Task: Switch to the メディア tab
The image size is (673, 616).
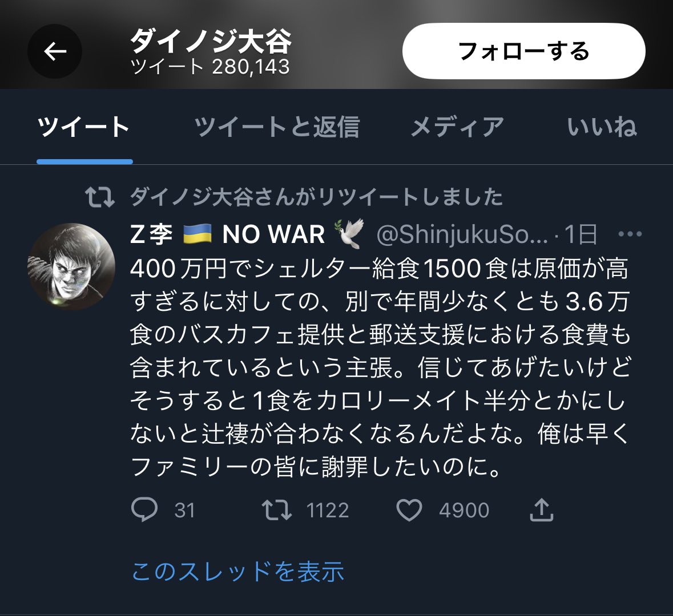Action: pos(458,127)
